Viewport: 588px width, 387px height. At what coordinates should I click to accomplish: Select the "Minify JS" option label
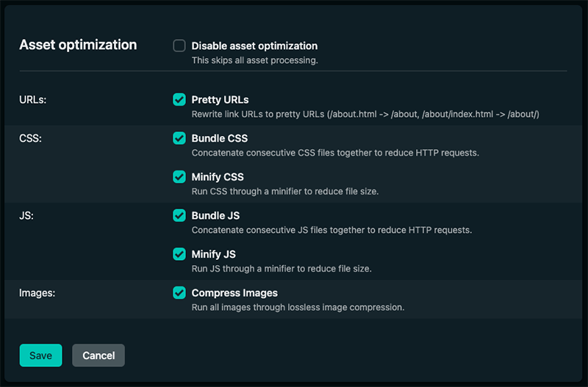pos(213,254)
